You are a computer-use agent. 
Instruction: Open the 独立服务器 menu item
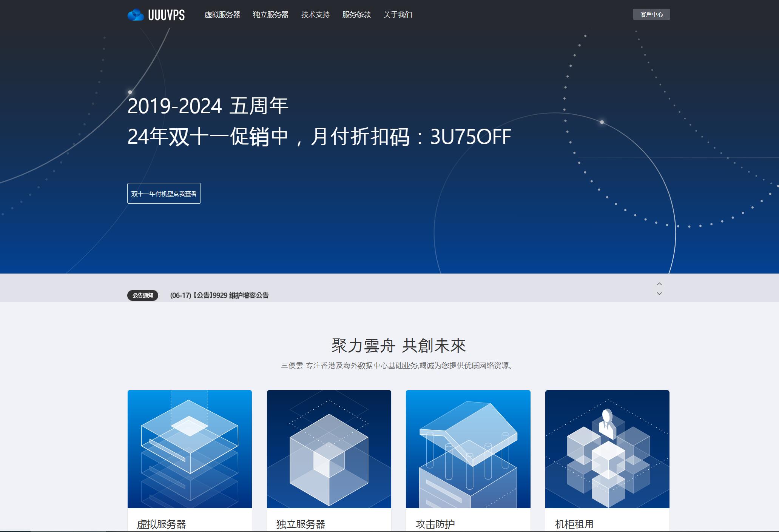click(271, 15)
